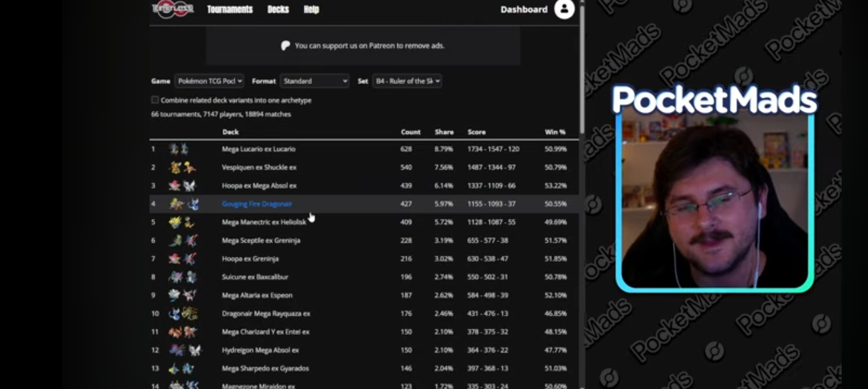Viewport: 868px width, 389px height.
Task: Click the Heliolisk sprite icon
Action: pos(189,222)
